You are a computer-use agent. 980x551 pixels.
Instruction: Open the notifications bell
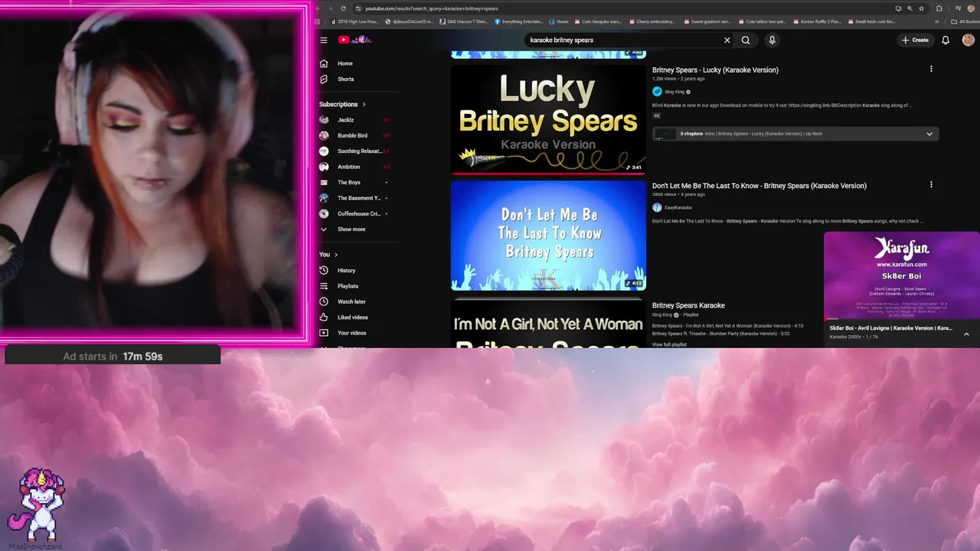(946, 40)
